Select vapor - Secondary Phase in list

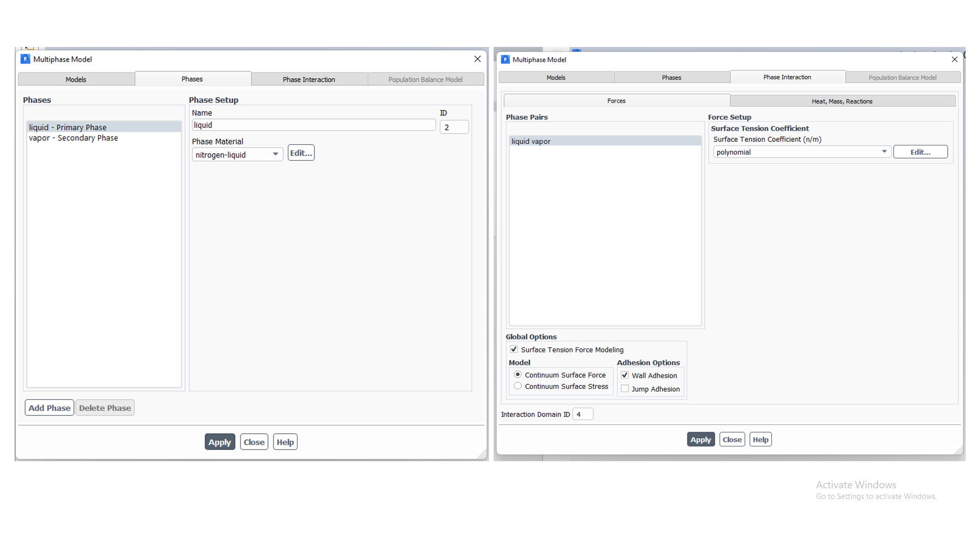73,138
